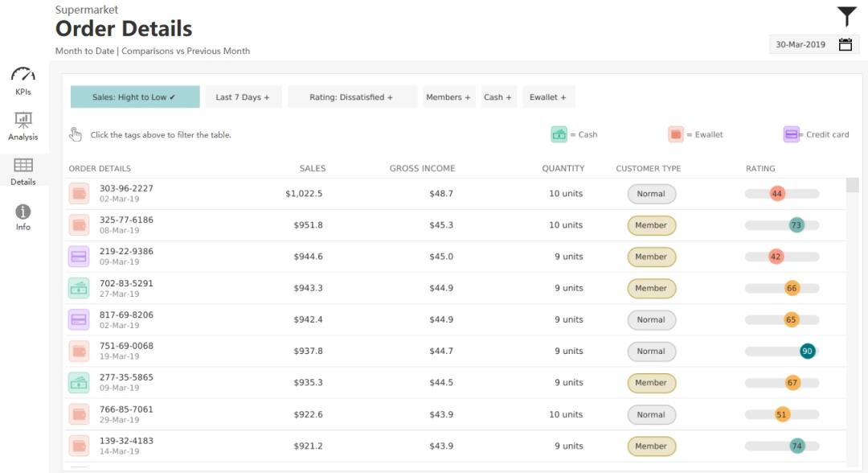Go to the KPIs gauge icon
This screenshot has width=868, height=473.
pyautogui.click(x=23, y=74)
